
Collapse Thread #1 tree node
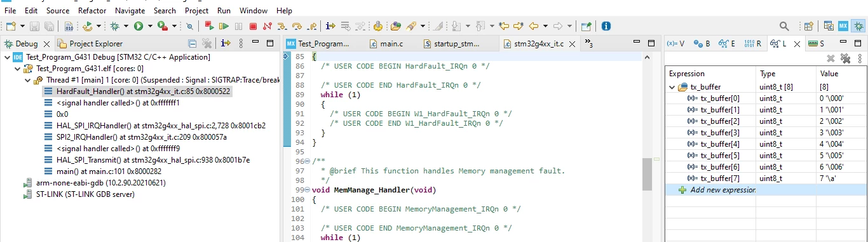pyautogui.click(x=27, y=80)
